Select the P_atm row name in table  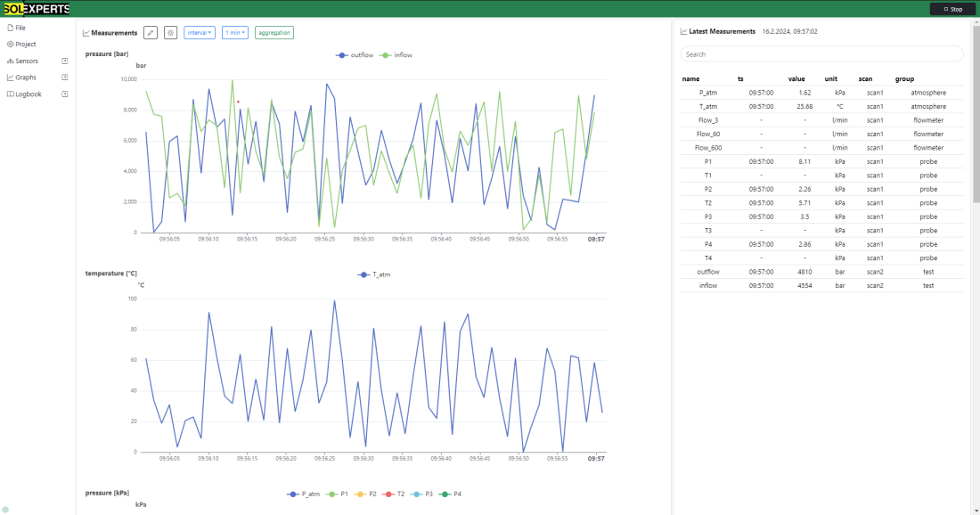click(x=708, y=93)
